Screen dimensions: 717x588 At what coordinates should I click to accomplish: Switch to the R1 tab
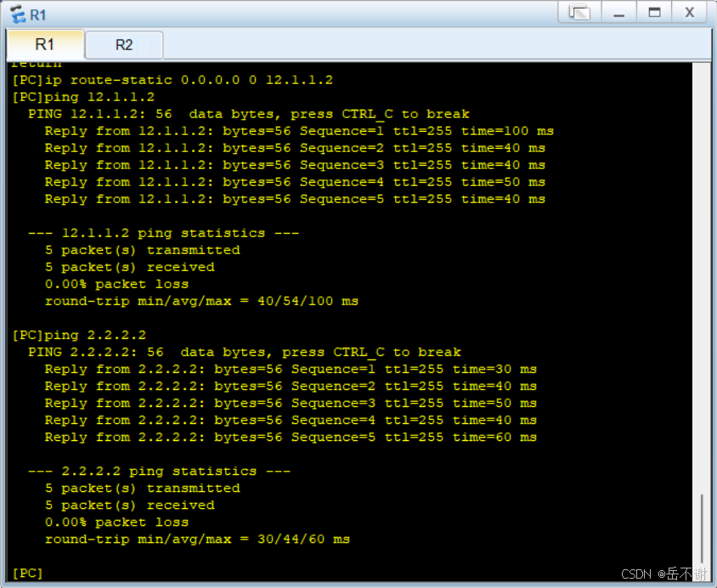click(45, 44)
